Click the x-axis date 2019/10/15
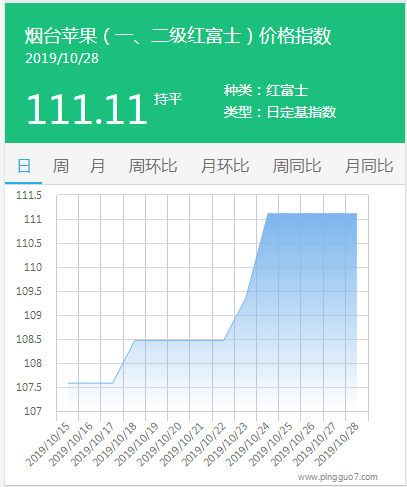The image size is (407, 487). coord(48,444)
